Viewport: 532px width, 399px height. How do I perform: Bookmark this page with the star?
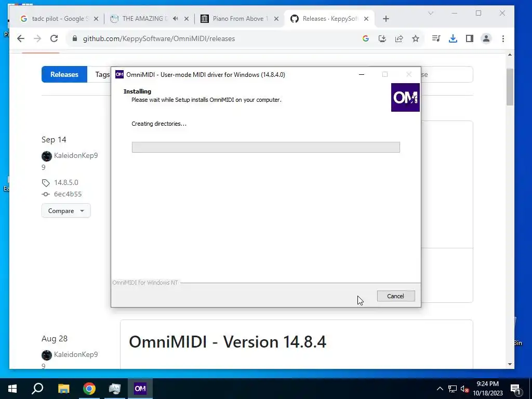tap(415, 38)
